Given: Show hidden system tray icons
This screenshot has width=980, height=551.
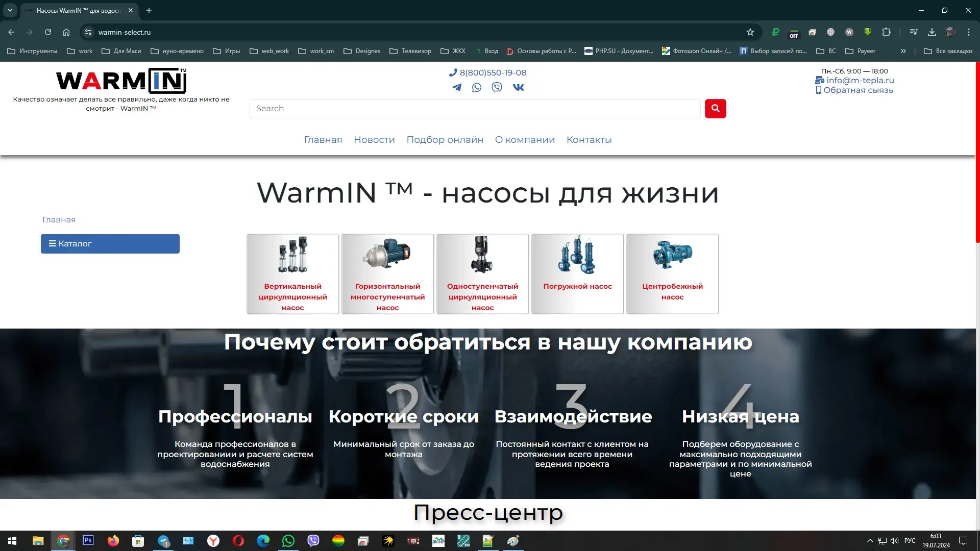Looking at the screenshot, I should (x=870, y=541).
